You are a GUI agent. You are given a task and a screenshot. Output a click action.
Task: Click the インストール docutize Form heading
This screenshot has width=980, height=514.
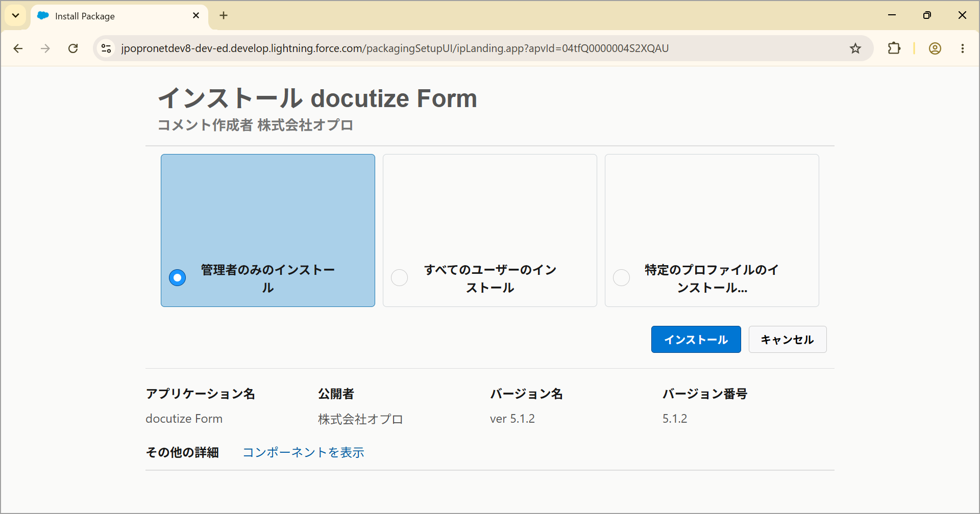(317, 98)
